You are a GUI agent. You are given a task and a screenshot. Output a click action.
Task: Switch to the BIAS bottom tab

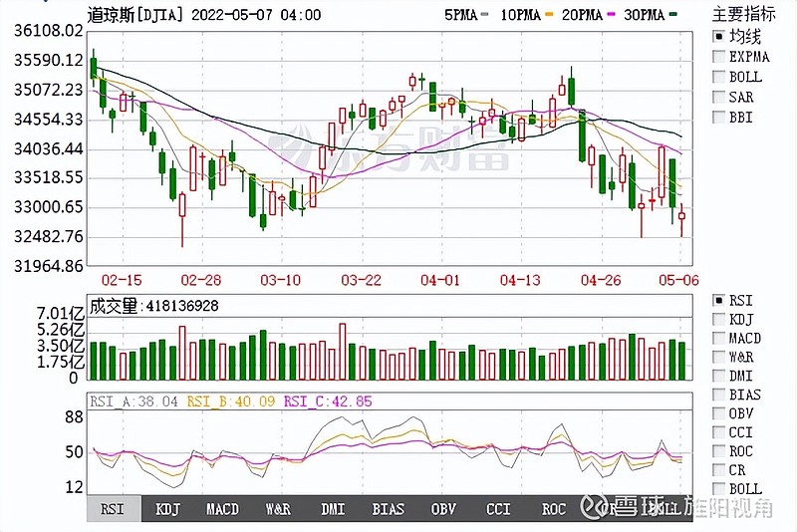pyautogui.click(x=389, y=509)
